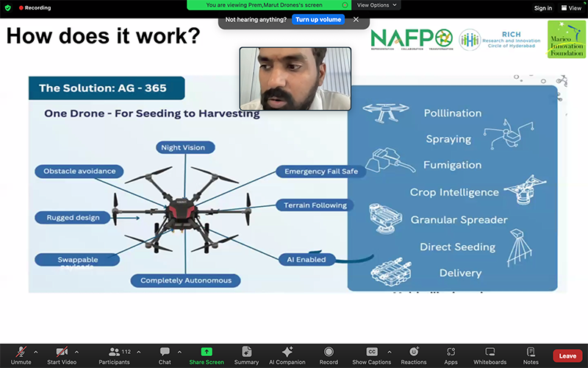Start Video with the camera button

click(62, 355)
